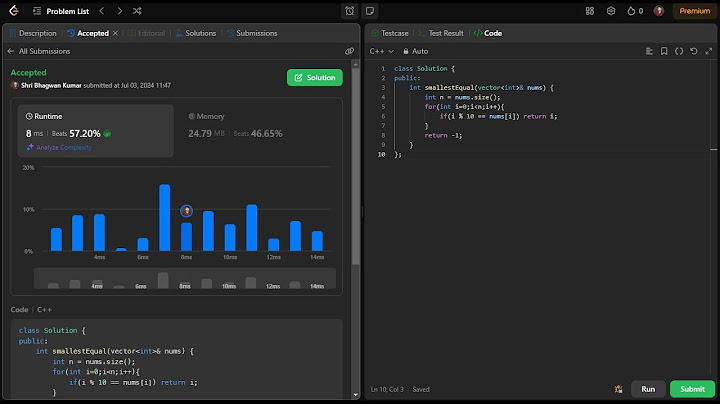Click 46.65% memory beats value
Screen dimensions: 720x404
point(266,134)
